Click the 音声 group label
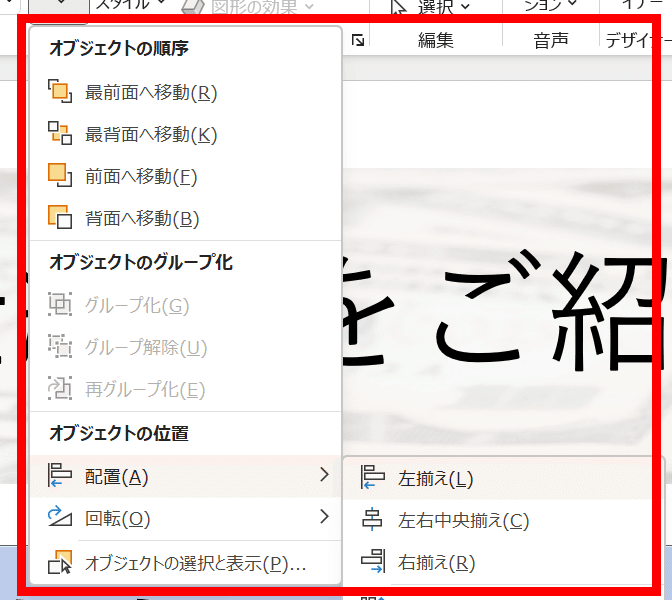672x600 pixels. [x=551, y=40]
